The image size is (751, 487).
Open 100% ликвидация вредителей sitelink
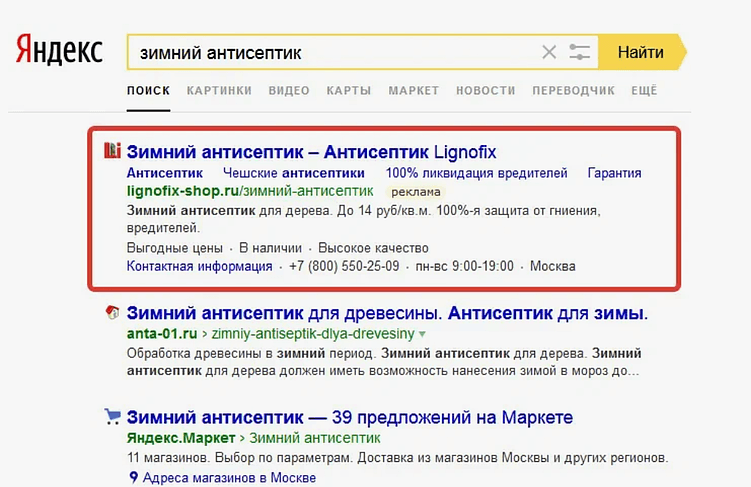(477, 173)
